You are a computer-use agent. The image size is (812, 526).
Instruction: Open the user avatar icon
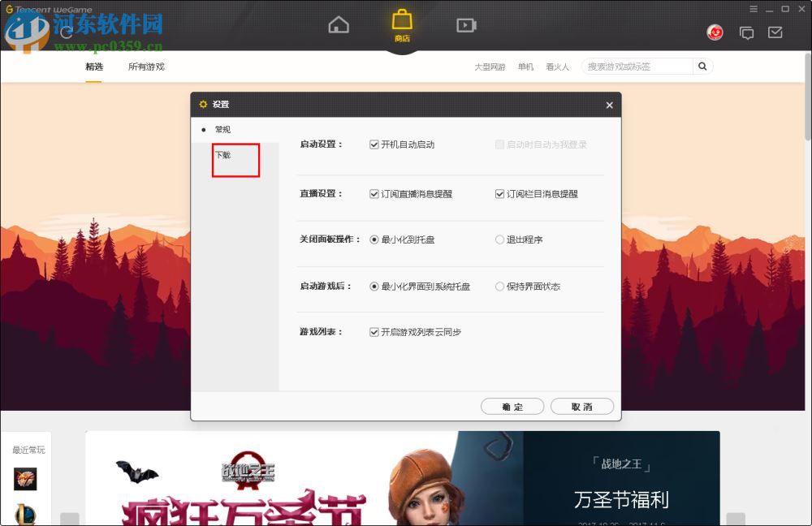[x=715, y=32]
